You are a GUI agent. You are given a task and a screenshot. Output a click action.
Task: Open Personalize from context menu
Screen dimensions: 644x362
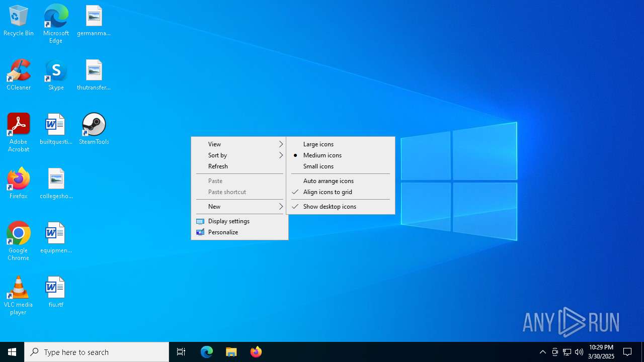point(239,232)
